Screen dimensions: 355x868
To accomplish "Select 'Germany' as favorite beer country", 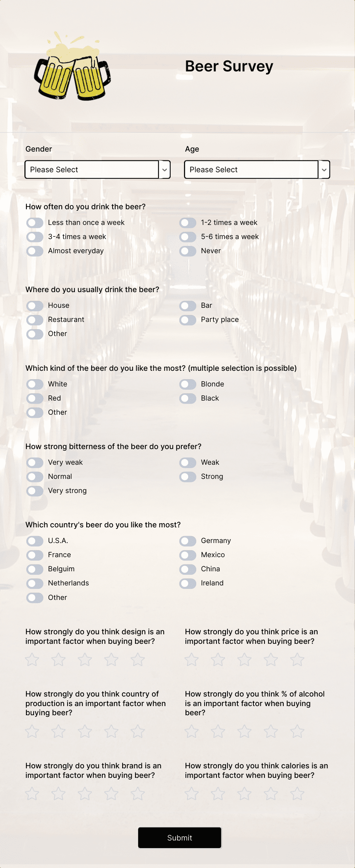I will click(x=188, y=541).
